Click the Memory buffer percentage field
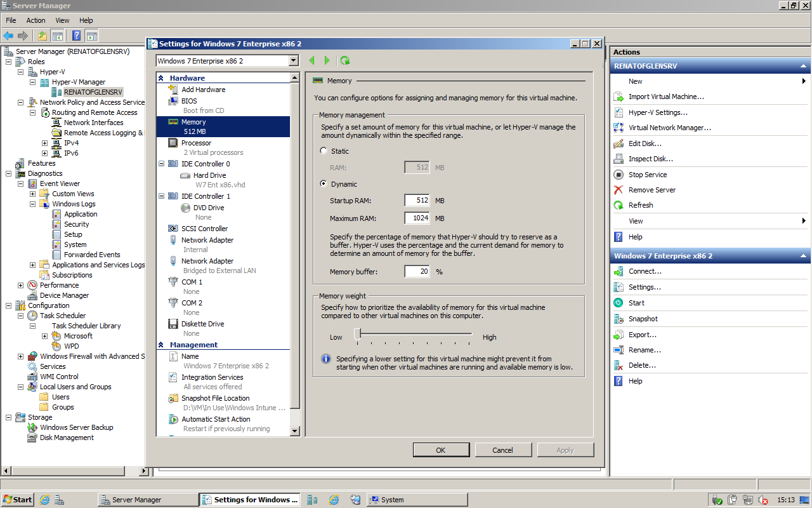Image resolution: width=812 pixels, height=508 pixels. pyautogui.click(x=417, y=272)
